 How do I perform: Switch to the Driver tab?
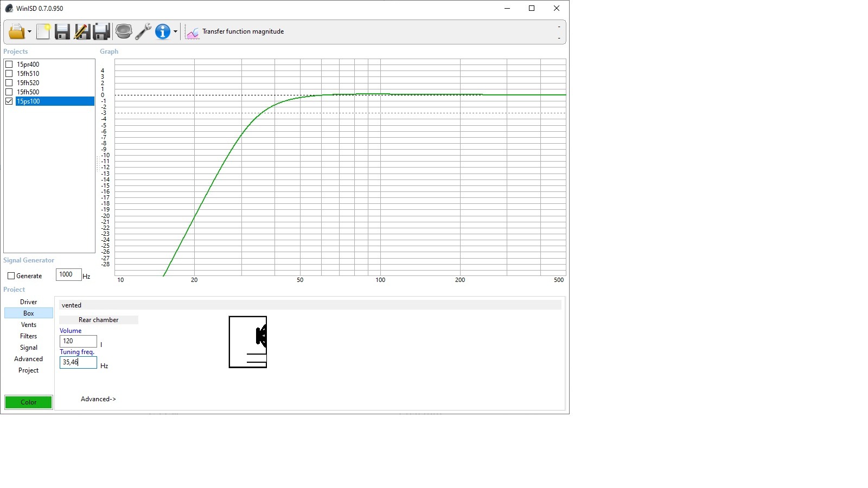pyautogui.click(x=29, y=302)
